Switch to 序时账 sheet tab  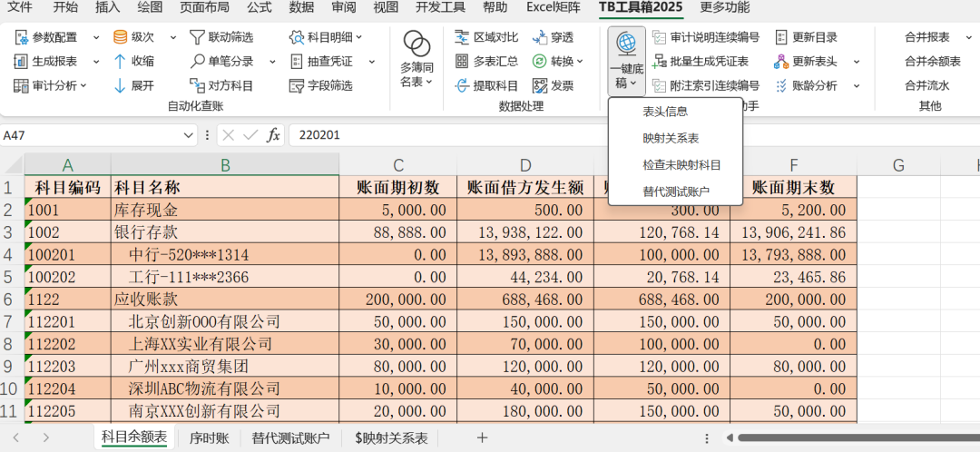point(210,438)
